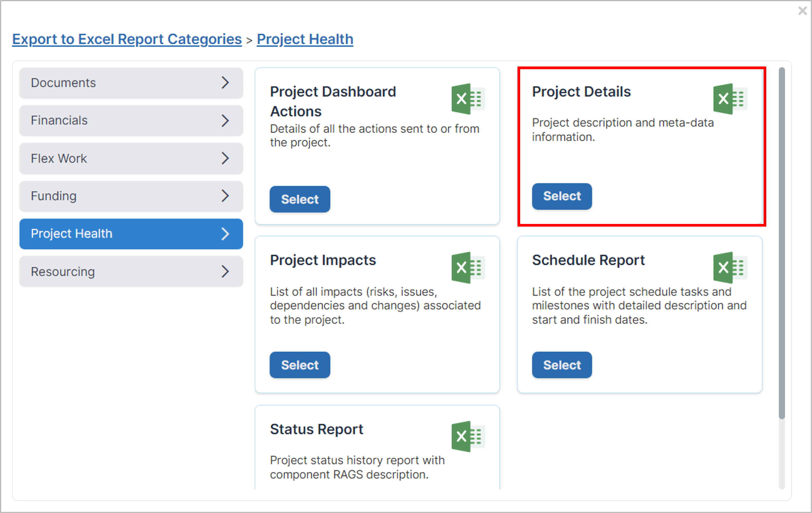Open the Resourcing category
Image resolution: width=812 pixels, height=513 pixels.
pyautogui.click(x=131, y=271)
